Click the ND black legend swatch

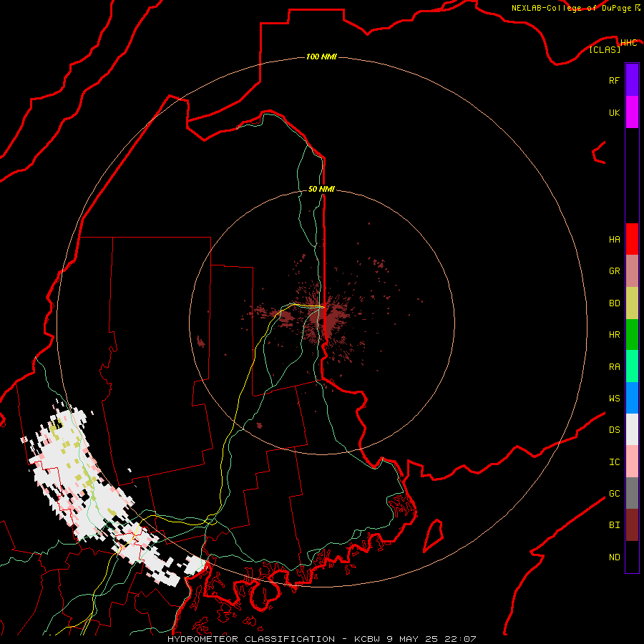[632, 557]
